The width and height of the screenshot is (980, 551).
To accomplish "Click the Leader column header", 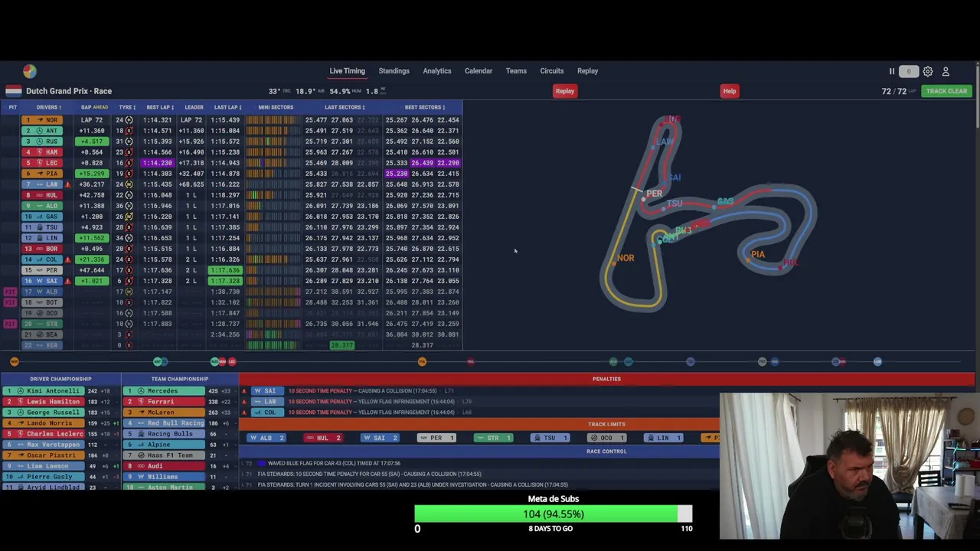I will point(194,107).
